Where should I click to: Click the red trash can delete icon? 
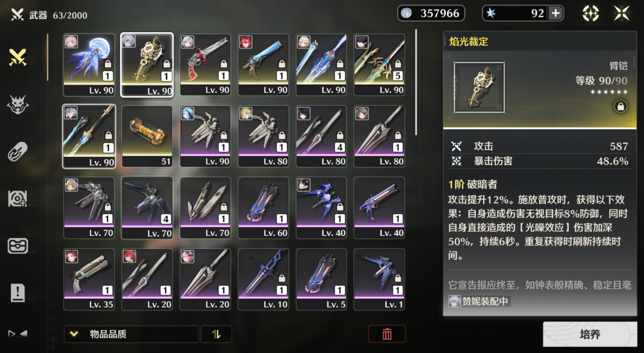click(387, 334)
